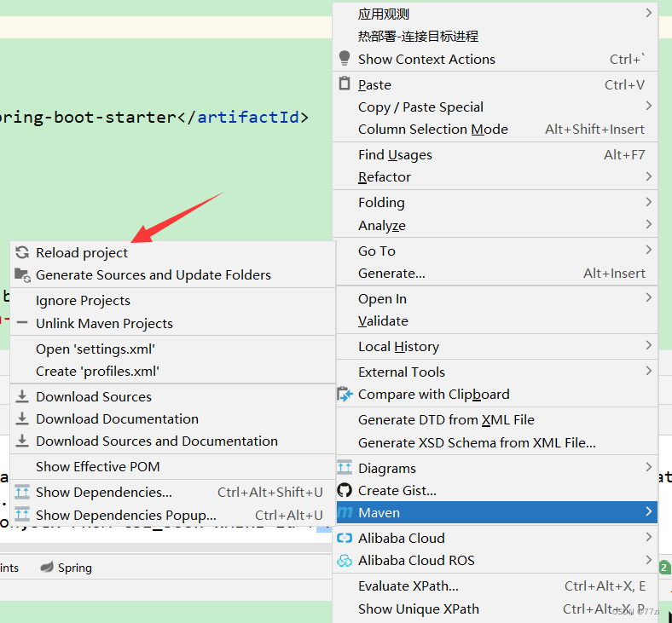
Task: Click the Diagrams menu icon
Action: [345, 468]
